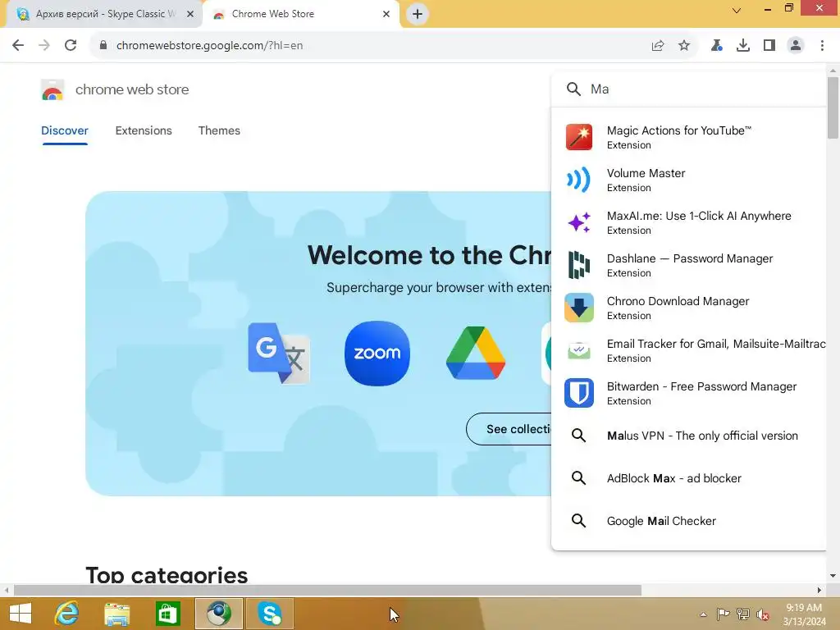840x630 pixels.
Task: Click the vertical page scrollbar thumb
Action: [x=833, y=107]
